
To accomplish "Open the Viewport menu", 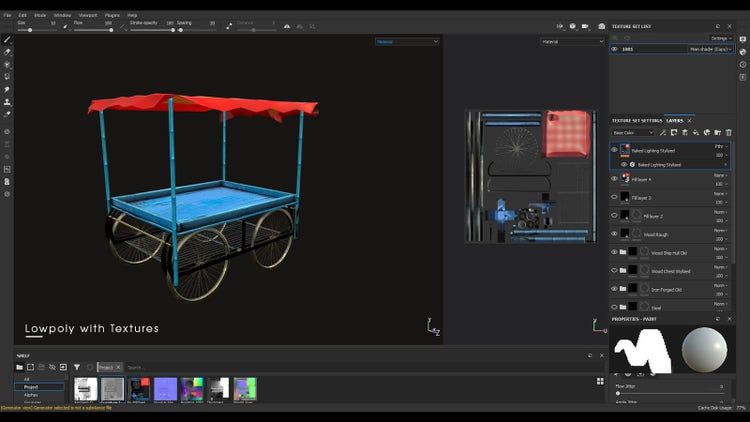I will pyautogui.click(x=89, y=16).
